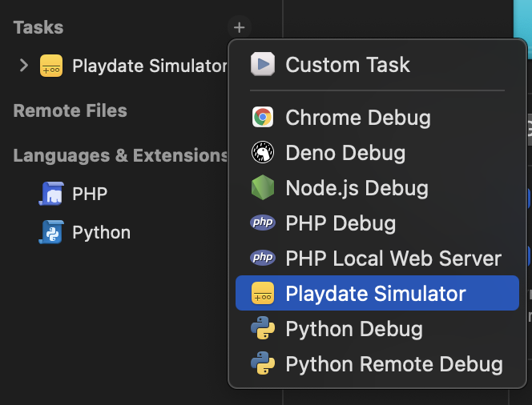
Task: Click the Playdate Simulator icon in Tasks list
Action: [51, 66]
